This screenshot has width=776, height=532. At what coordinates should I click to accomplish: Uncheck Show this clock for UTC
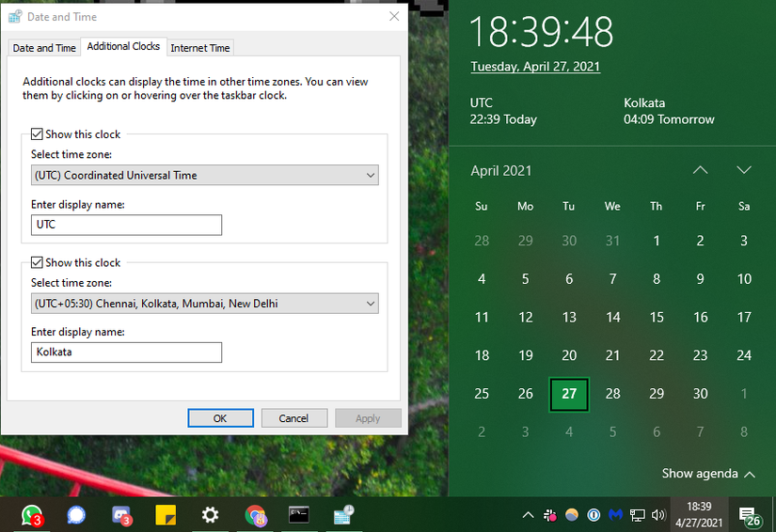38,134
